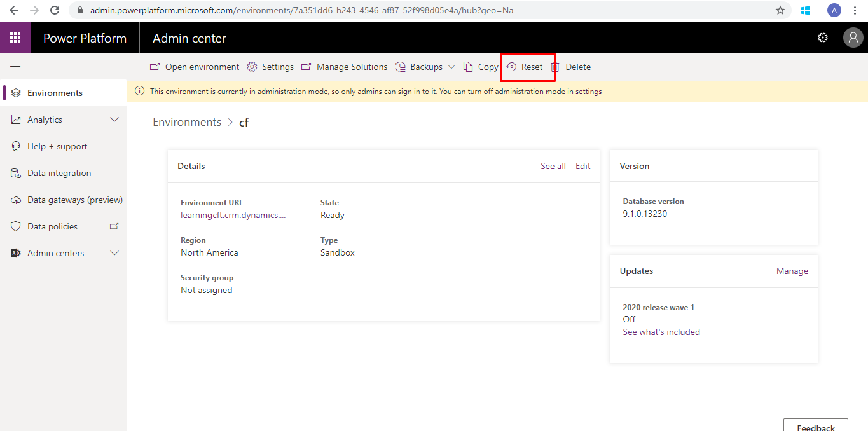Open Help + support
The height and width of the screenshot is (431, 868).
(x=64, y=146)
